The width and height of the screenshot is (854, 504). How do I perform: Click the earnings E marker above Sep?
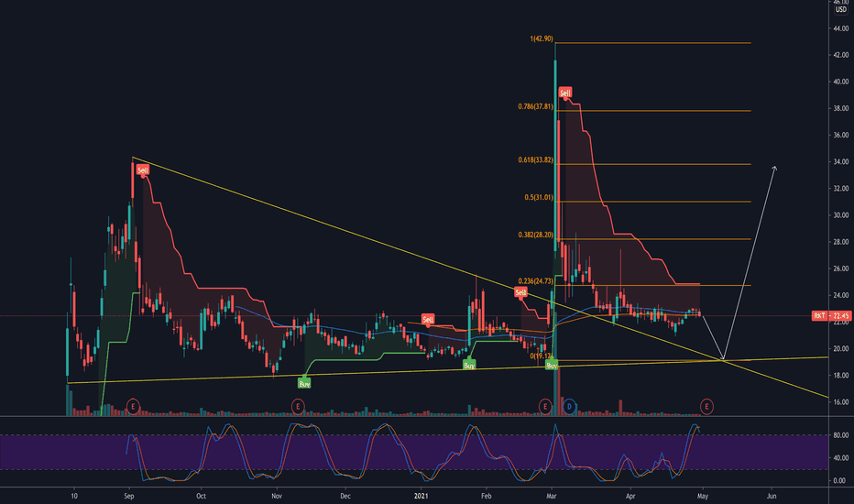tap(133, 406)
